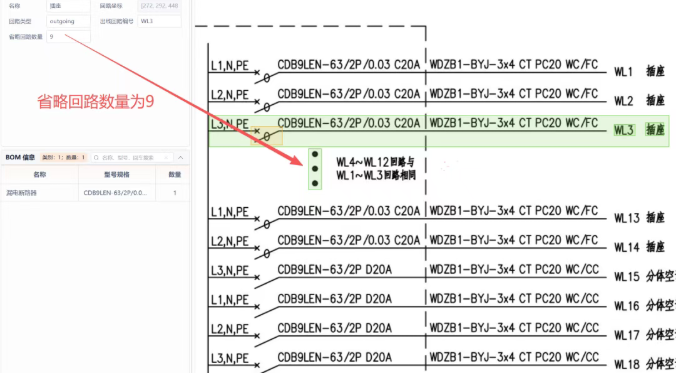Click the magnifier icon in the BOM search box
This screenshot has height=388, width=682.
click(x=96, y=157)
